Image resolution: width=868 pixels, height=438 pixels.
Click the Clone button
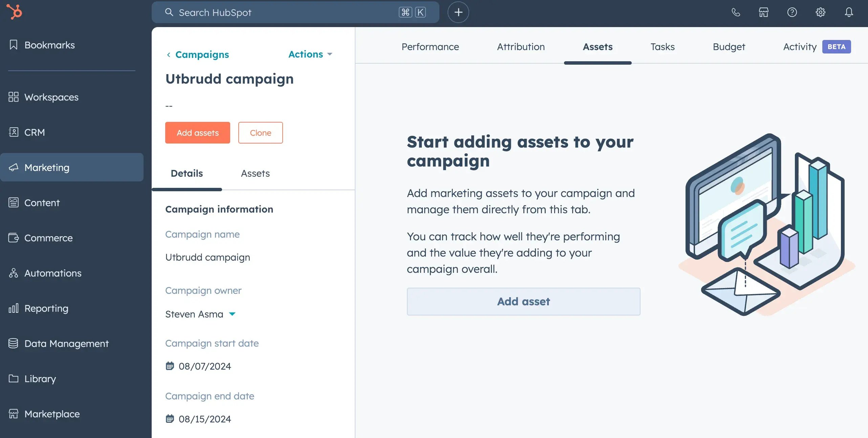tap(260, 132)
